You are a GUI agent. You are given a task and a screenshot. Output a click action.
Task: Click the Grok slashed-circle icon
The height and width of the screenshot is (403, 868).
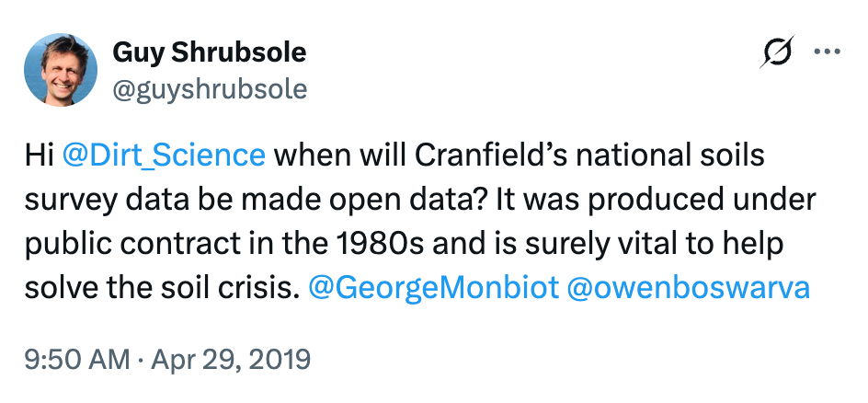777,55
